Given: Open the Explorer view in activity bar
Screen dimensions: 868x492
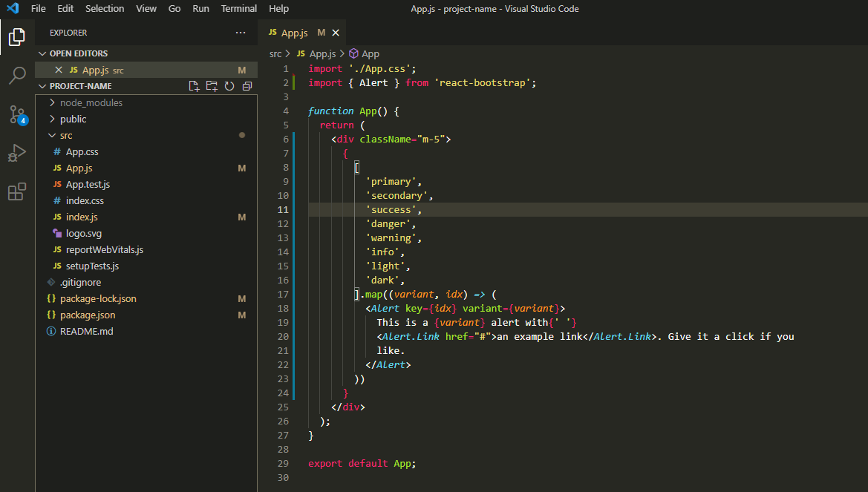Looking at the screenshot, I should [x=17, y=36].
